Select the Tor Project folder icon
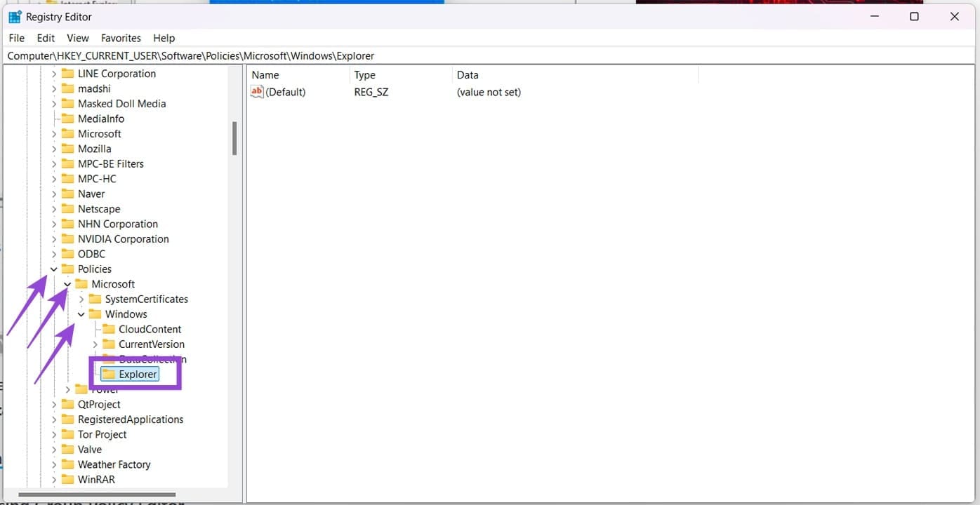 coord(67,435)
